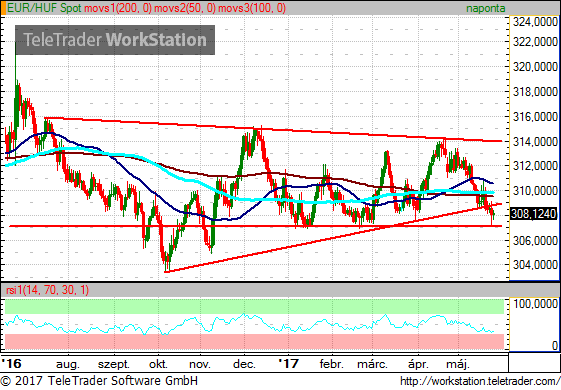
Task: Click the EUR/HUF Spot chart title
Action: tap(44, 8)
